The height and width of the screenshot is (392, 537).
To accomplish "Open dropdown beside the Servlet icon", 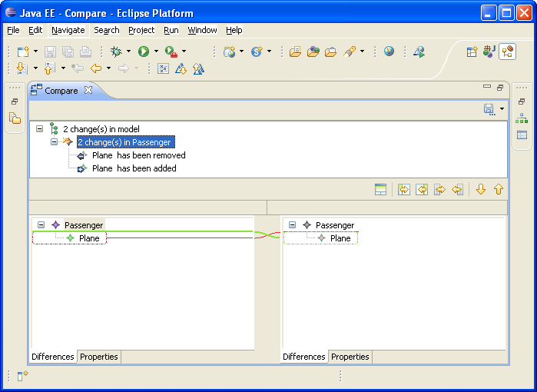I will click(269, 51).
